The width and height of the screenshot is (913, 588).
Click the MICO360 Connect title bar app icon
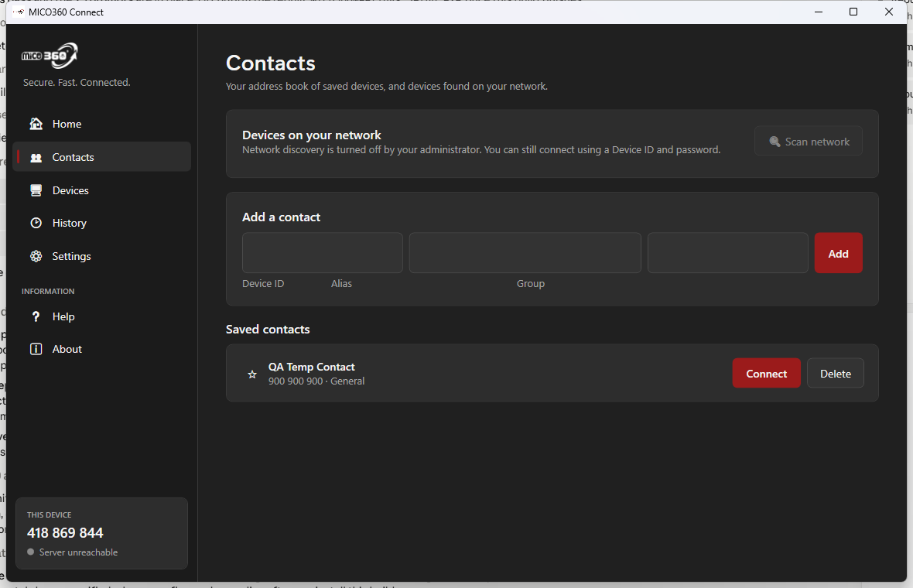tap(19, 12)
